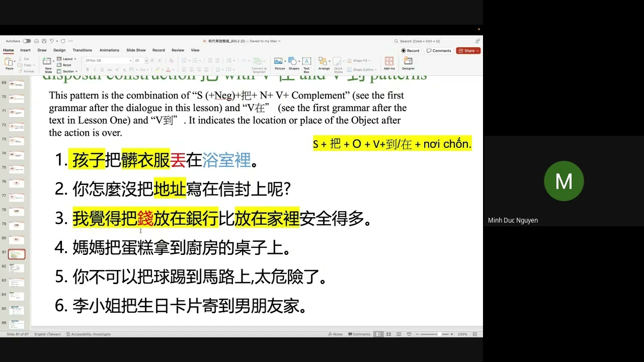Viewport: 644px width, 362px height.
Task: Click the New Slide icon
Action: pyautogui.click(x=47, y=61)
